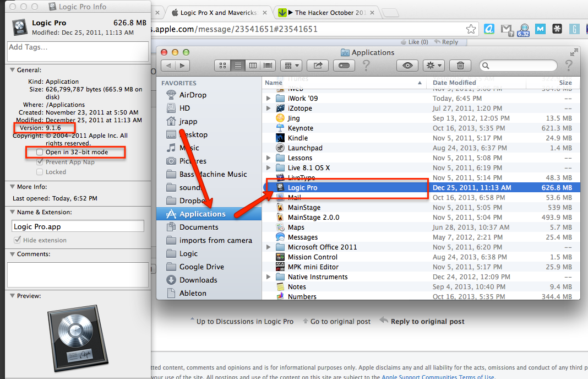Click the Finder search field
588x379 pixels.
click(x=518, y=66)
